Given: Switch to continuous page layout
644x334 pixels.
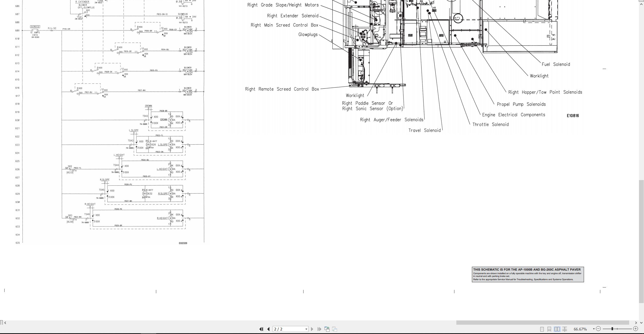Looking at the screenshot, I should click(549, 329).
